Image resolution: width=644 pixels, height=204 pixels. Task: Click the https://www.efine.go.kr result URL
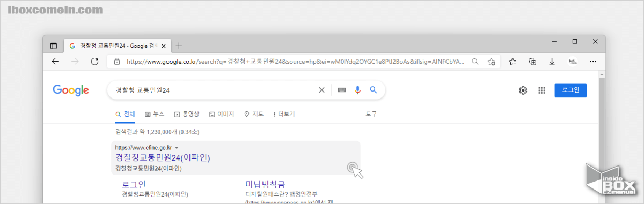point(143,148)
